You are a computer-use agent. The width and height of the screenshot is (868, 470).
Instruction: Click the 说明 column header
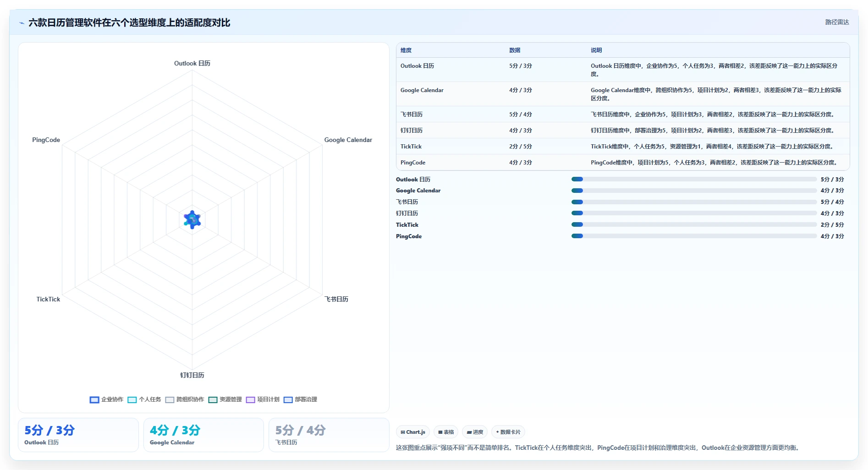pos(596,50)
